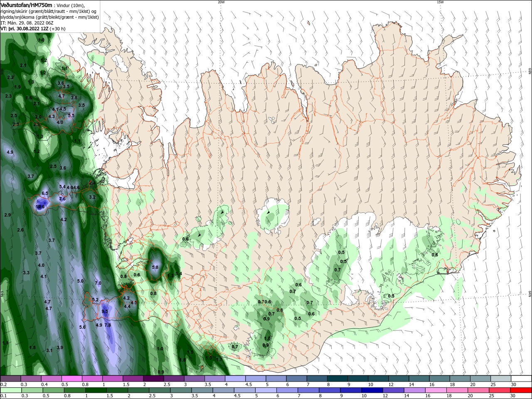The image size is (532, 399).
Task: Click the '0.1' label in rain legend
Action: [3, 396]
